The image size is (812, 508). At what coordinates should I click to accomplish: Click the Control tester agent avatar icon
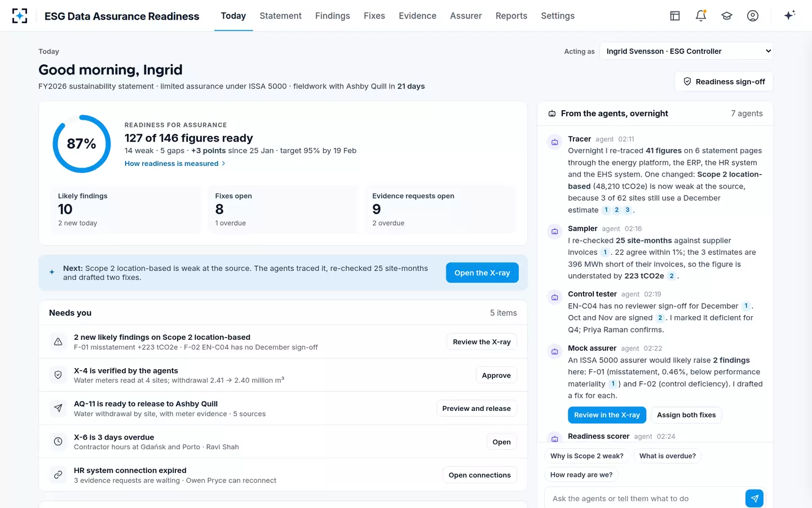click(x=555, y=297)
